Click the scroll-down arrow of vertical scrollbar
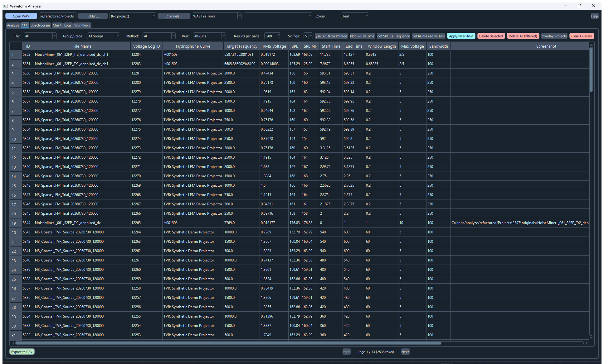Image resolution: width=604 pixels, height=364 pixels. click(591, 338)
